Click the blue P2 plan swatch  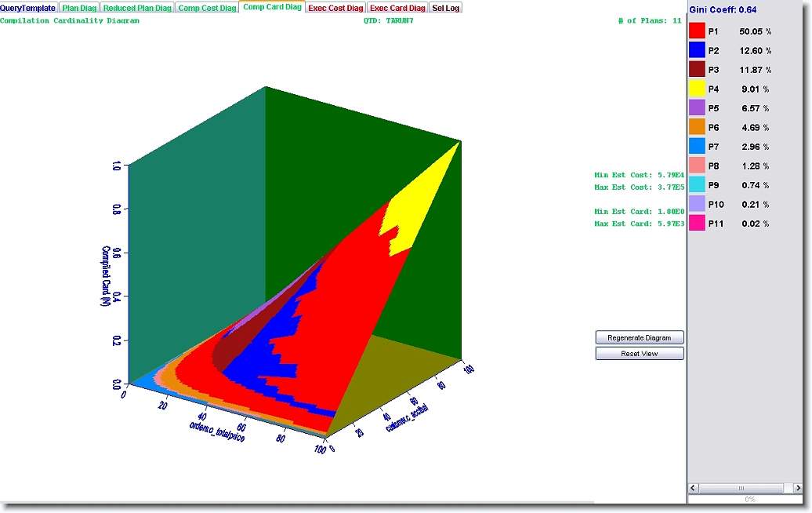[697, 50]
